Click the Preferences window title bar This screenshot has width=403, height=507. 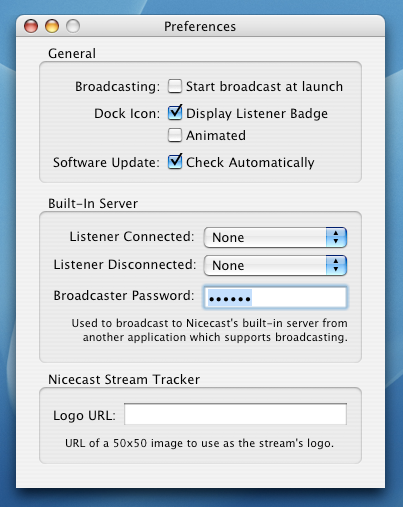pyautogui.click(x=200, y=26)
